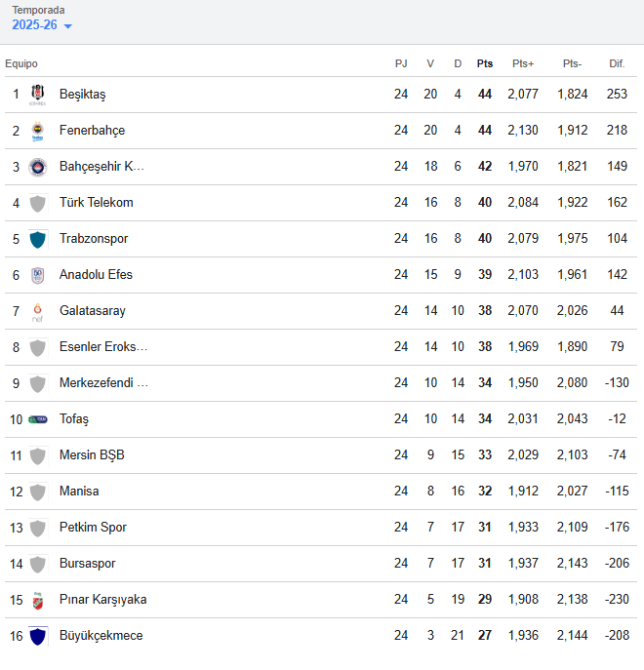Sort table by Pts column header
The height and width of the screenshot is (670, 644).
[485, 63]
